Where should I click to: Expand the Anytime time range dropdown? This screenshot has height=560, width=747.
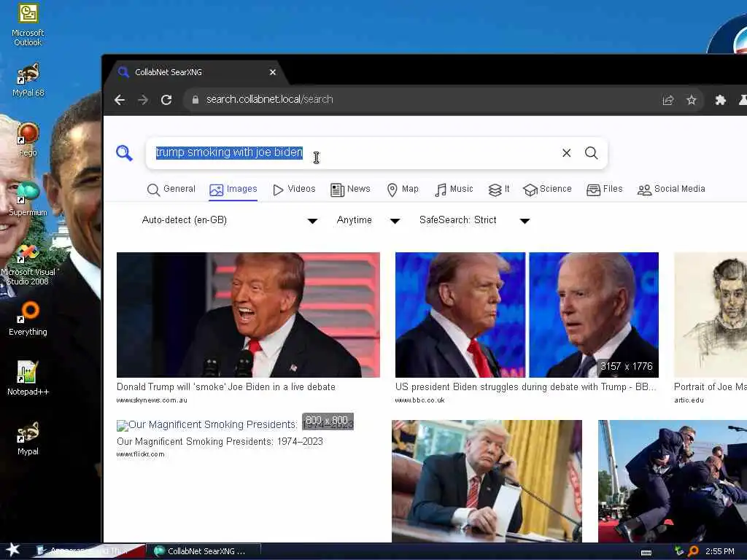[x=368, y=220]
